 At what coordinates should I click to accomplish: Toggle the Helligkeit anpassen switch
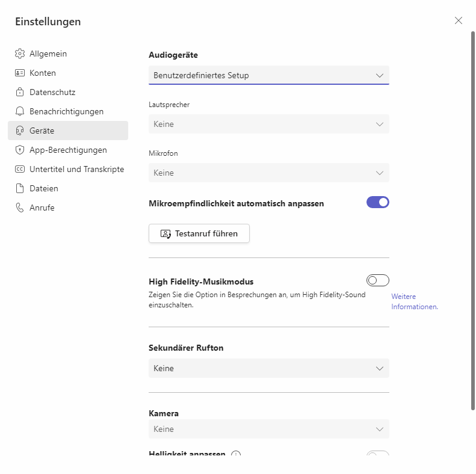click(377, 455)
